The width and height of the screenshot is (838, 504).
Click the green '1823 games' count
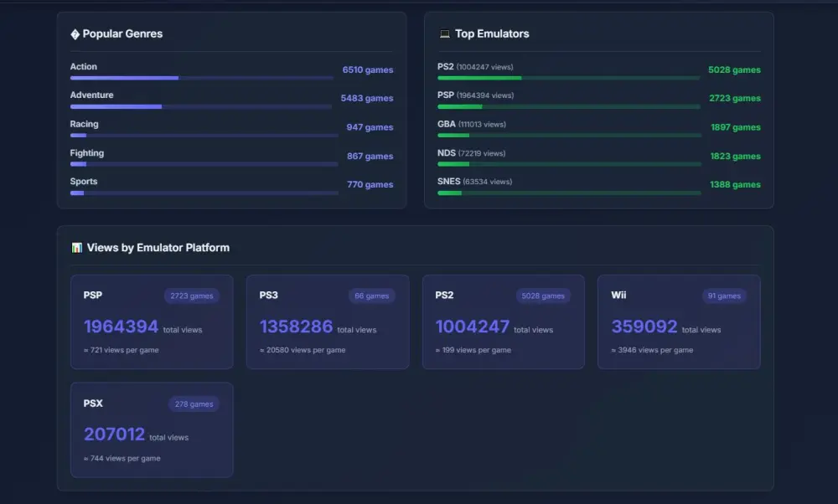click(x=736, y=156)
